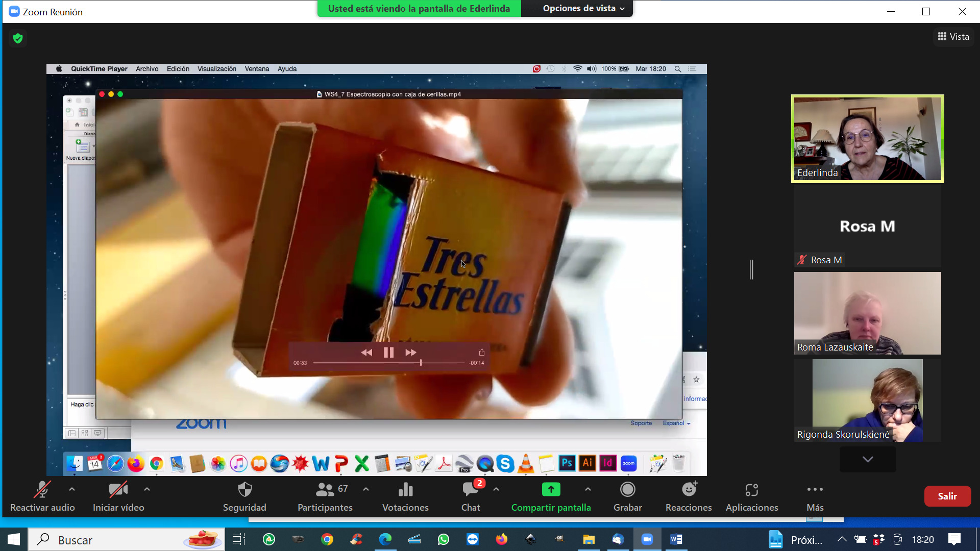
Task: Click VLC cone icon in the dock
Action: coord(526,463)
